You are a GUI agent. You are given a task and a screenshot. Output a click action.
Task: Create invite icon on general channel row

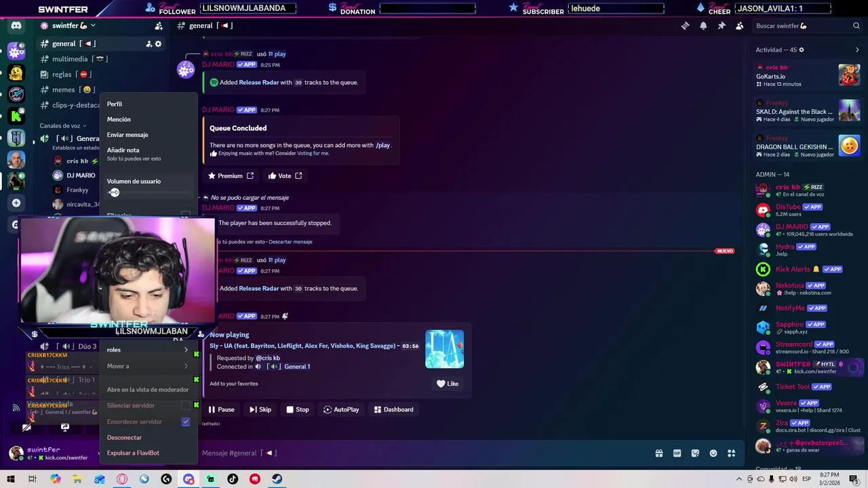coord(149,44)
